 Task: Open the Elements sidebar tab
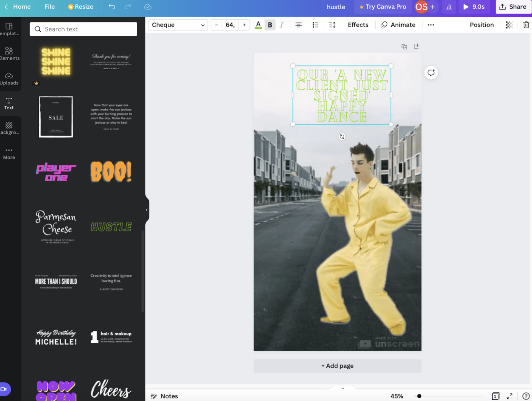[x=9, y=54]
